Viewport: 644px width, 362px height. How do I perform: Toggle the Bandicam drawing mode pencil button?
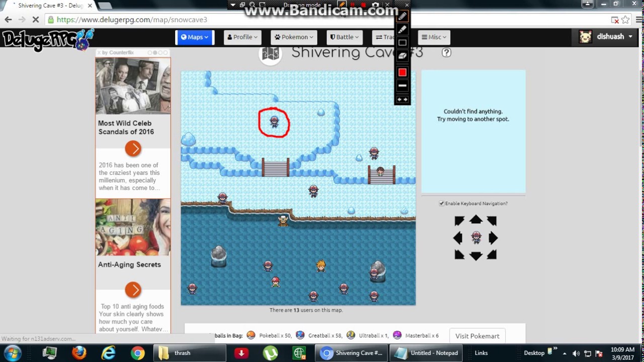[x=342, y=5]
